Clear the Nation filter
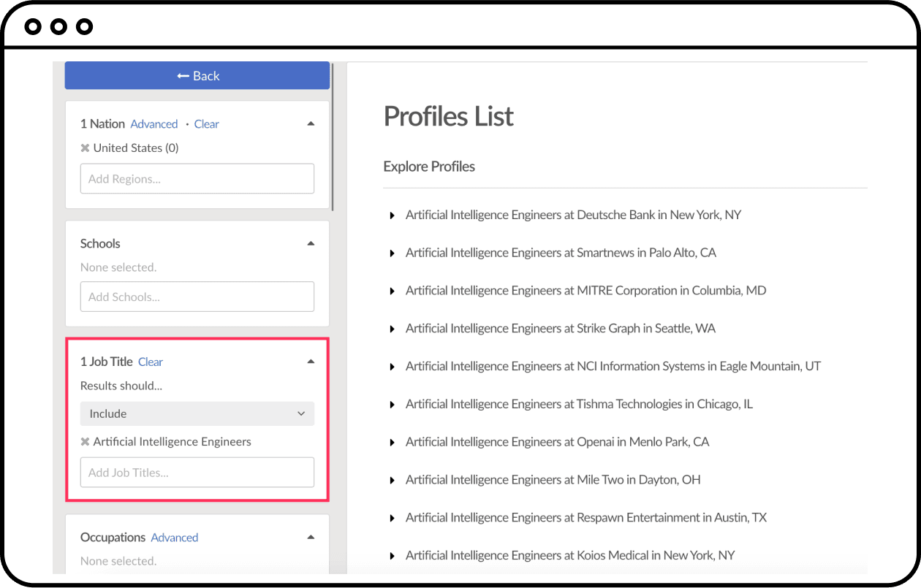The height and width of the screenshot is (588, 921). [x=207, y=124]
